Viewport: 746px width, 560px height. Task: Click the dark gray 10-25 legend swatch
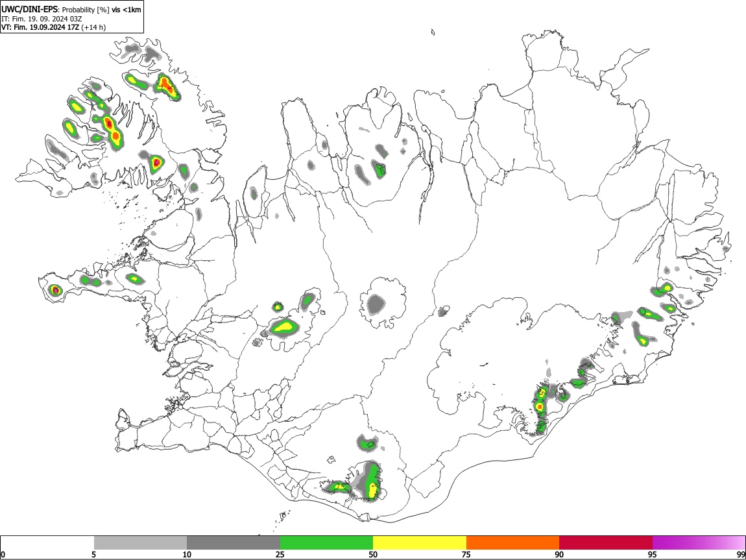(234, 542)
